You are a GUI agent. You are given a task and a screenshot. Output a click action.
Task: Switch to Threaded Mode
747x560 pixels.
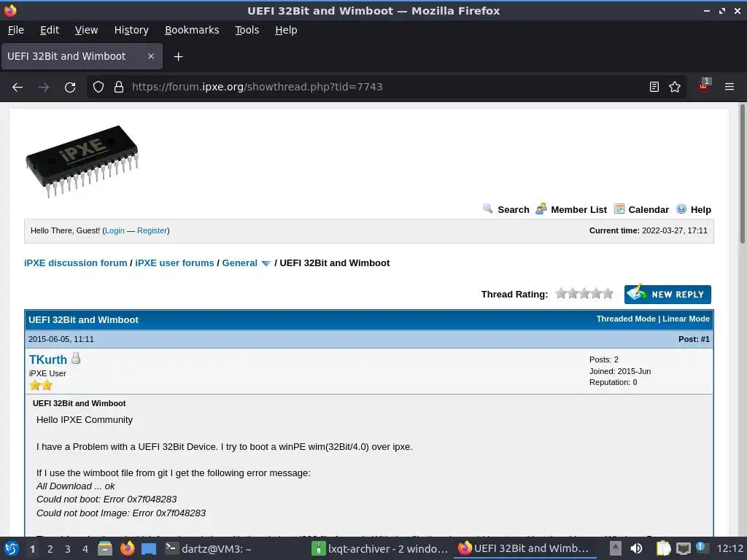626,319
